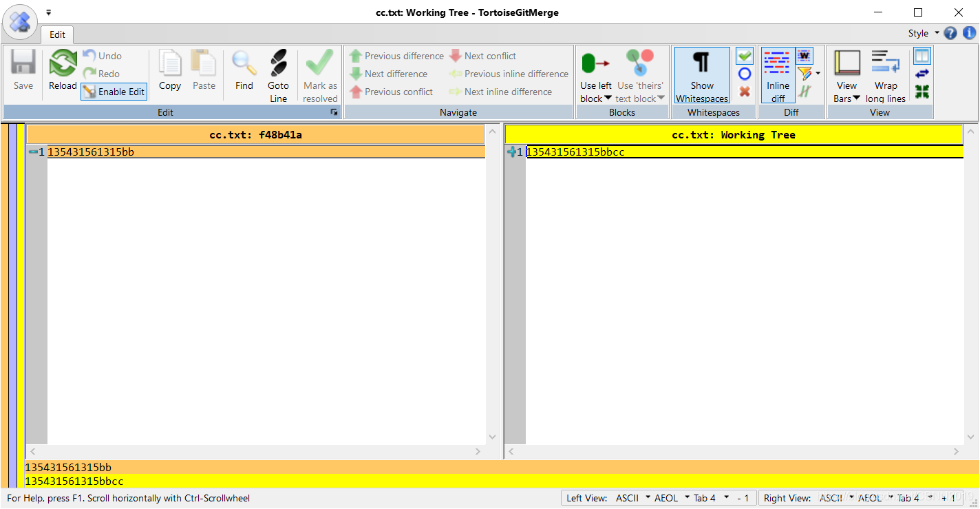
Task: Toggle Wrap long lines
Action: pyautogui.click(x=886, y=75)
